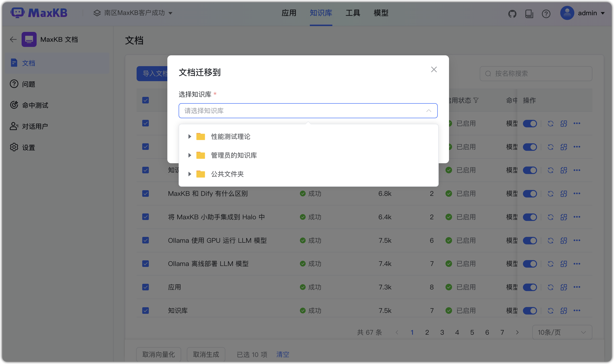This screenshot has width=614, height=364.
Task: Uncheck the 应用 row checkbox
Action: 146,287
